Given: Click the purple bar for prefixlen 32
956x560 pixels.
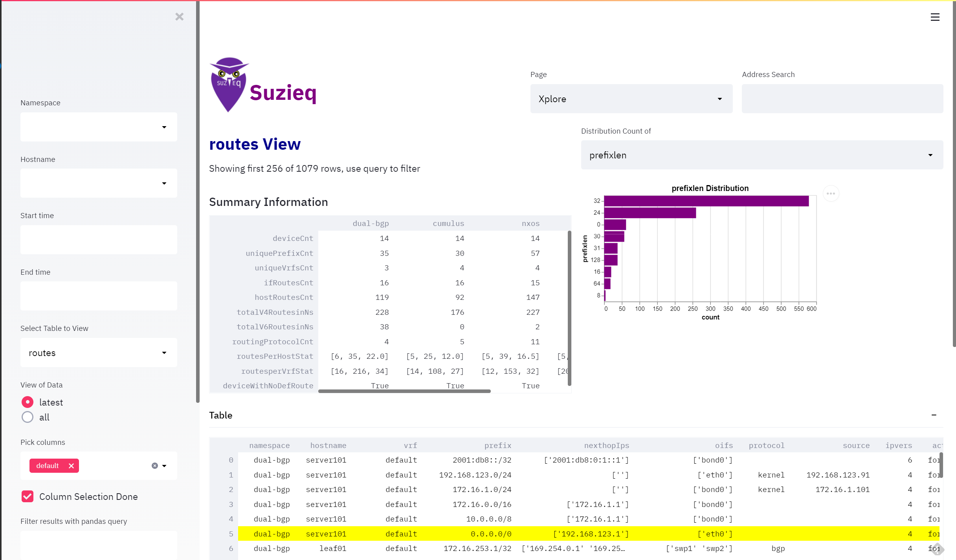Looking at the screenshot, I should click(x=706, y=201).
